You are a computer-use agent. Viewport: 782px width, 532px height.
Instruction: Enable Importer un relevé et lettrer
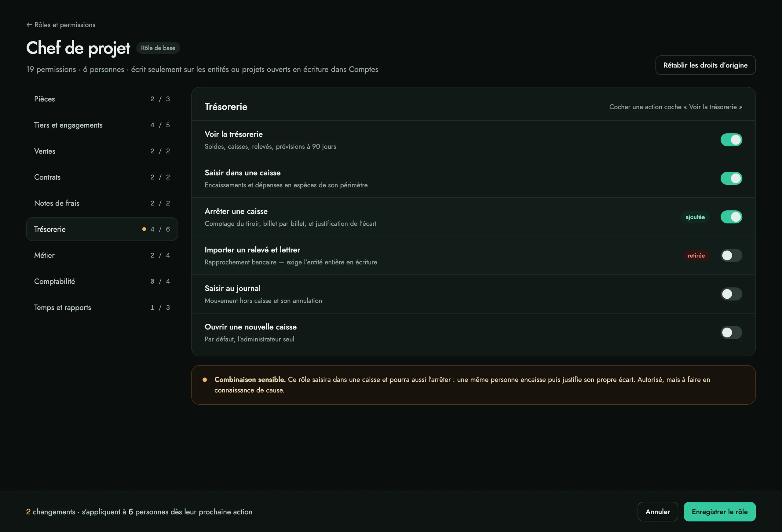[731, 255]
